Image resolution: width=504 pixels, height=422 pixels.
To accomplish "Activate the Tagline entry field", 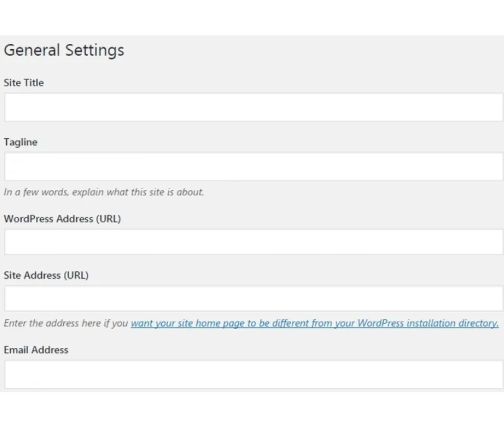I will (x=252, y=166).
